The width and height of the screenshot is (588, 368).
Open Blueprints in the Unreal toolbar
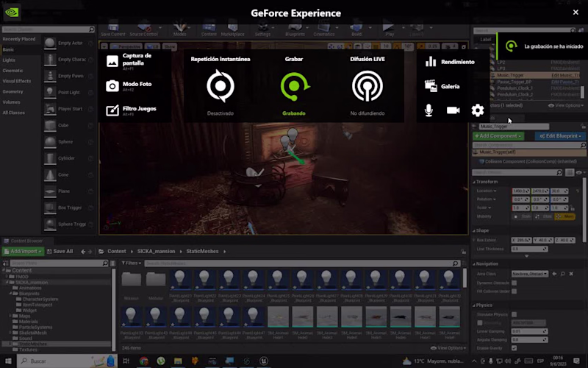[295, 29]
